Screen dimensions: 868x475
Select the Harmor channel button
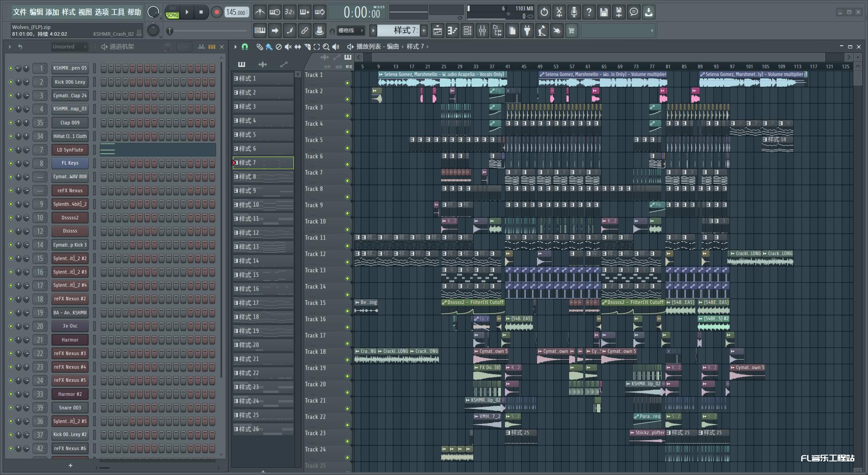[70, 340]
